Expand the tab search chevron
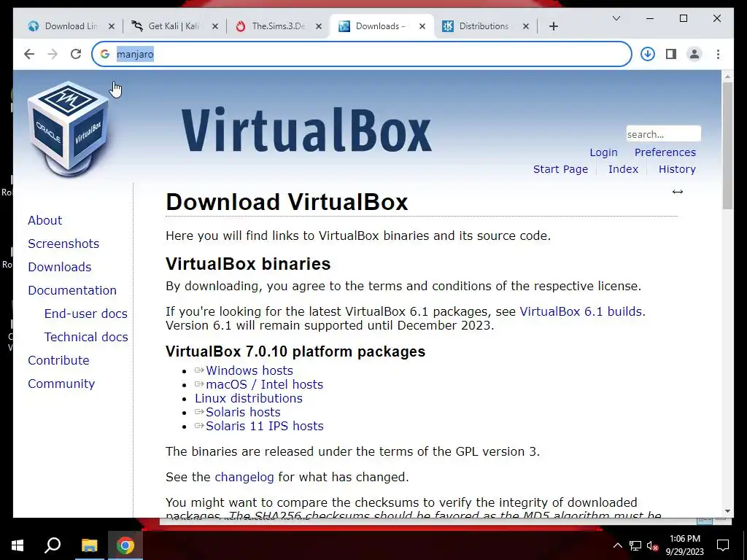This screenshot has height=560, width=747. click(x=616, y=18)
